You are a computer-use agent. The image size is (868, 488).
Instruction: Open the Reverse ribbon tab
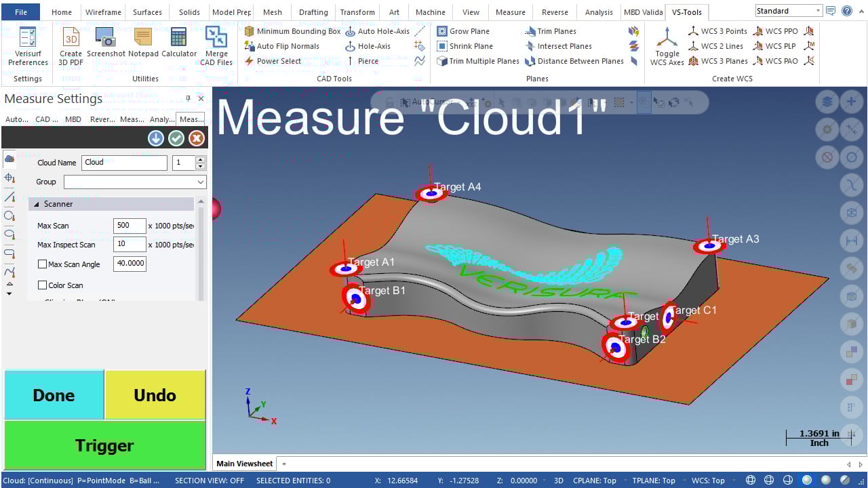(x=555, y=12)
